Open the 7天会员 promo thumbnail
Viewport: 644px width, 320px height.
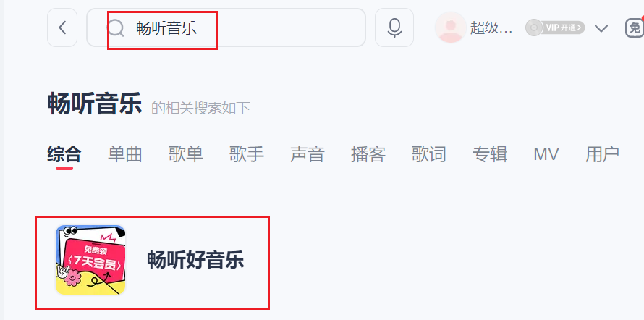click(90, 260)
